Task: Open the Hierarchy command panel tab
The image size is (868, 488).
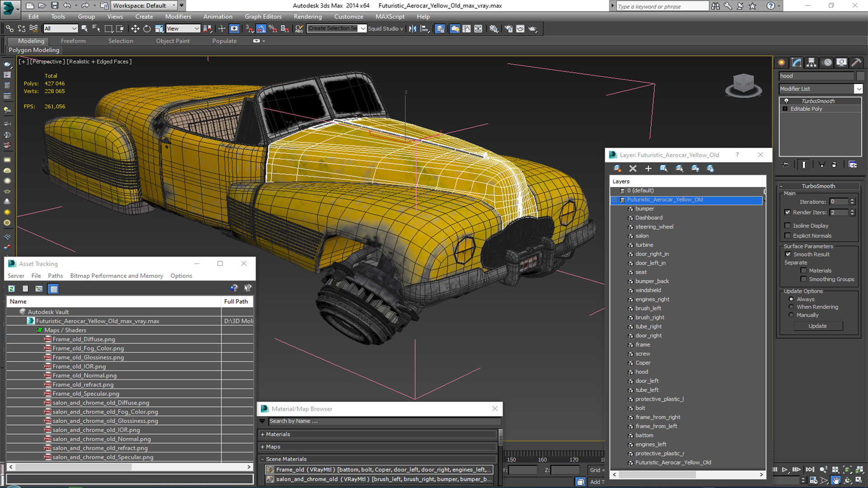Action: point(811,62)
